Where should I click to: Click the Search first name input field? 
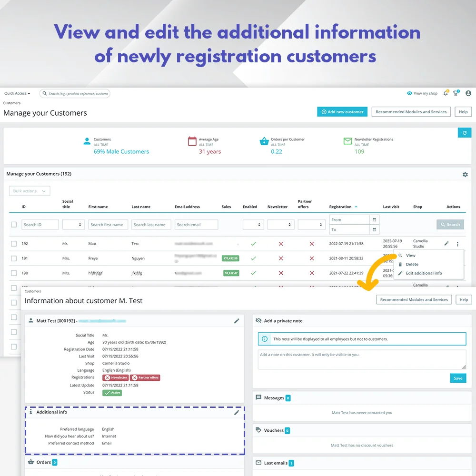[x=108, y=224]
